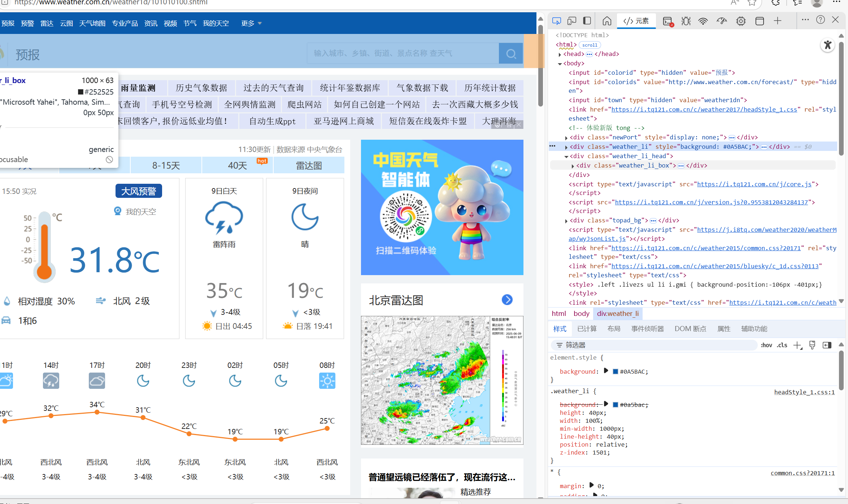Click the weather page search magnifier button
The width and height of the screenshot is (848, 504).
511,54
